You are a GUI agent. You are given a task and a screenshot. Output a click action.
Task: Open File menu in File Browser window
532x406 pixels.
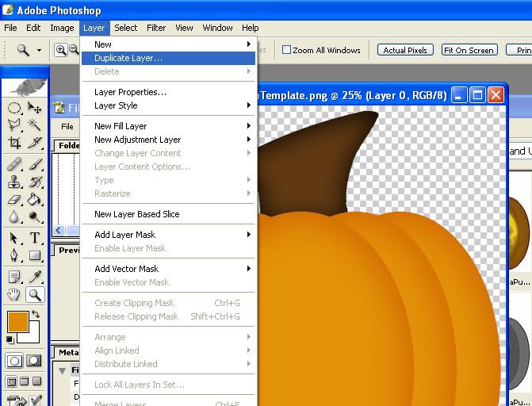click(x=67, y=126)
